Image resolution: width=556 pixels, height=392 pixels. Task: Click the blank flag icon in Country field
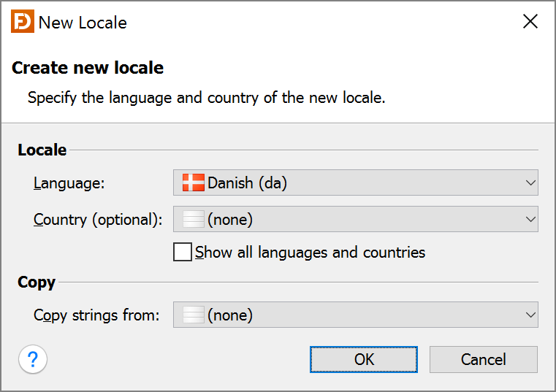(194, 219)
